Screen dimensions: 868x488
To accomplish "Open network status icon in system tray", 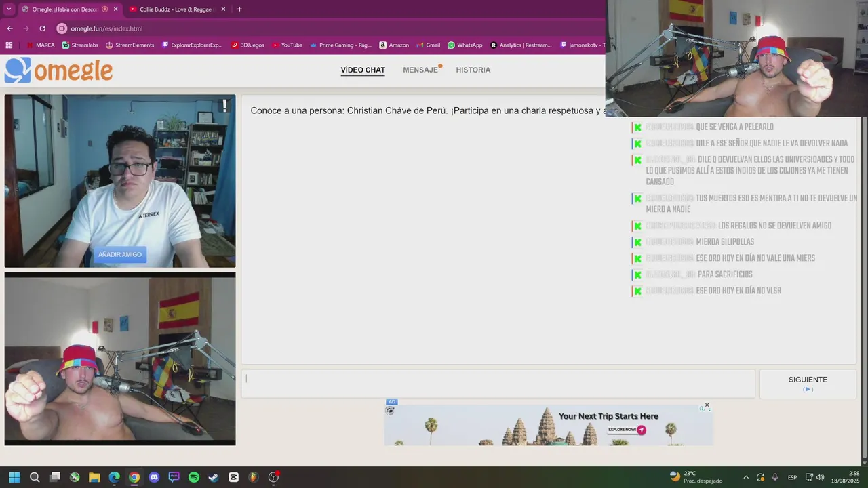I will click(809, 477).
